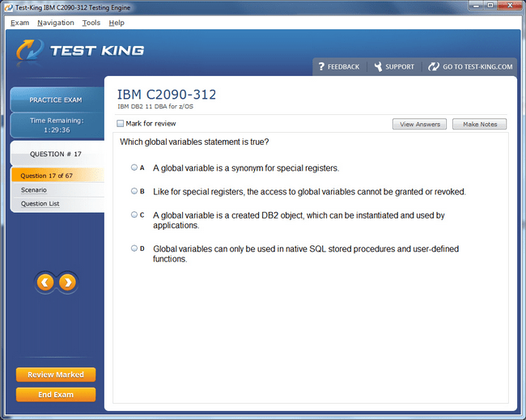Screen dimensions: 526x420
Task: Click the title bar application icon
Action: click(x=8, y=7)
